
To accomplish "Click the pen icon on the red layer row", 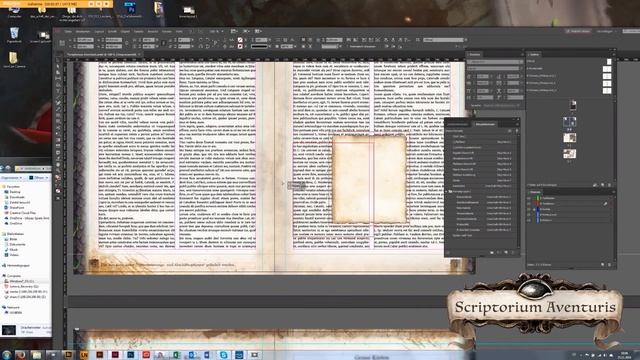I will click(605, 204).
